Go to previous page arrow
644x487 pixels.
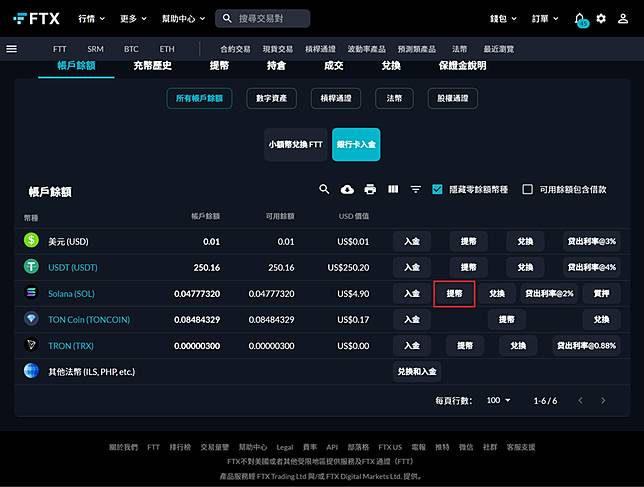tap(580, 400)
